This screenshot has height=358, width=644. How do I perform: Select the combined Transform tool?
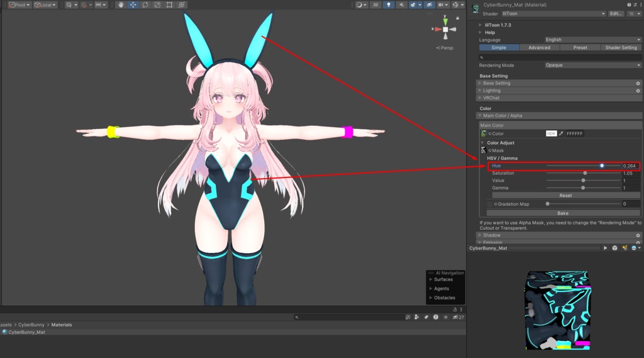(x=182, y=5)
